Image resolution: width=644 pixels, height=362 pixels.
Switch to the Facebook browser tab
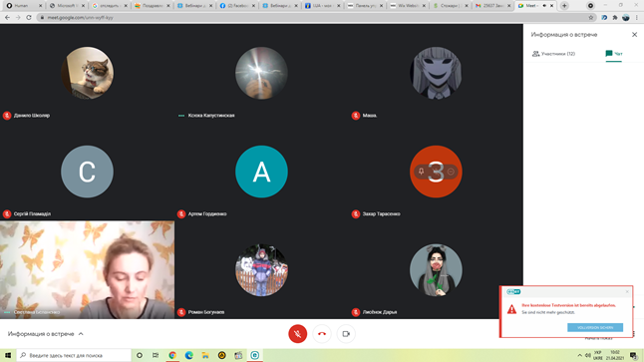click(236, 6)
